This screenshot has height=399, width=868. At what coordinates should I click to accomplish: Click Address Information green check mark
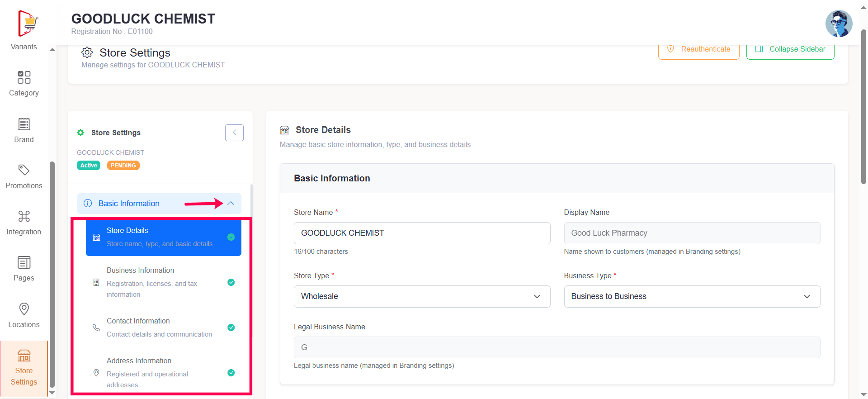231,373
